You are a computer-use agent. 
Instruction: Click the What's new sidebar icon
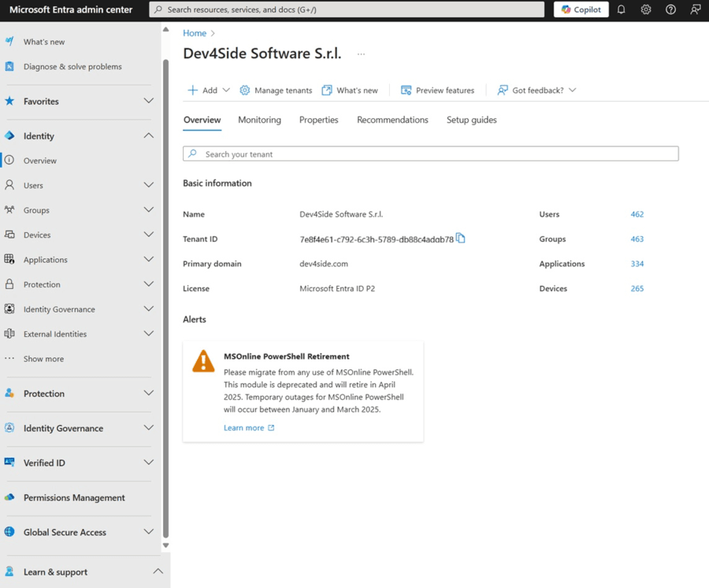coord(9,41)
